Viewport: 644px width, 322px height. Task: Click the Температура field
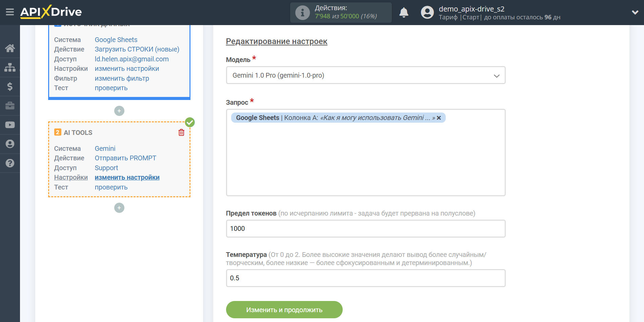pos(366,278)
